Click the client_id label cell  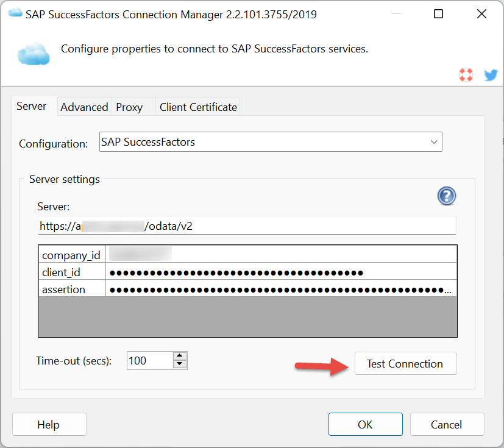coord(72,272)
